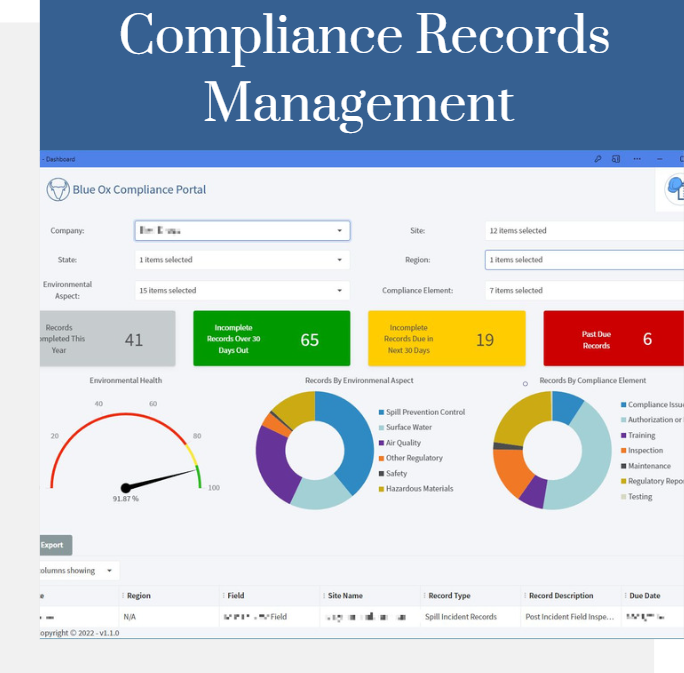Click the Incomplete Records Over 30 Days Out card
The image size is (684, 673).
tap(271, 338)
